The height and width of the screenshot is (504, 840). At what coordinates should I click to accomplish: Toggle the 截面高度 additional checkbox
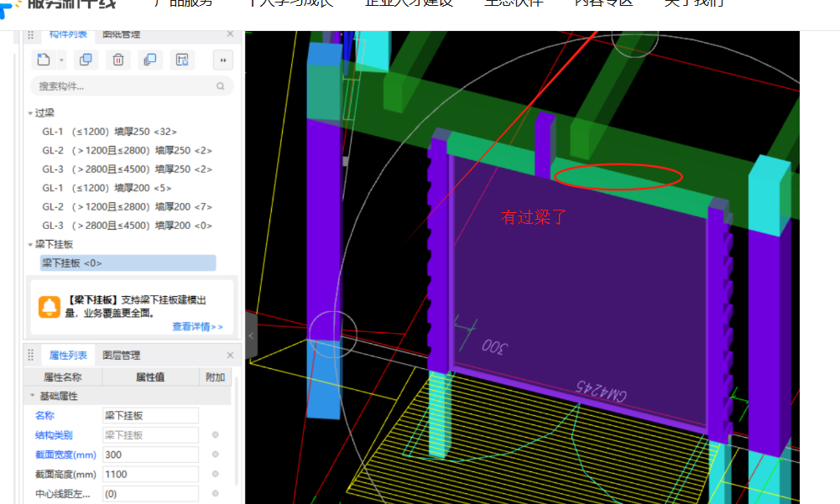[216, 474]
